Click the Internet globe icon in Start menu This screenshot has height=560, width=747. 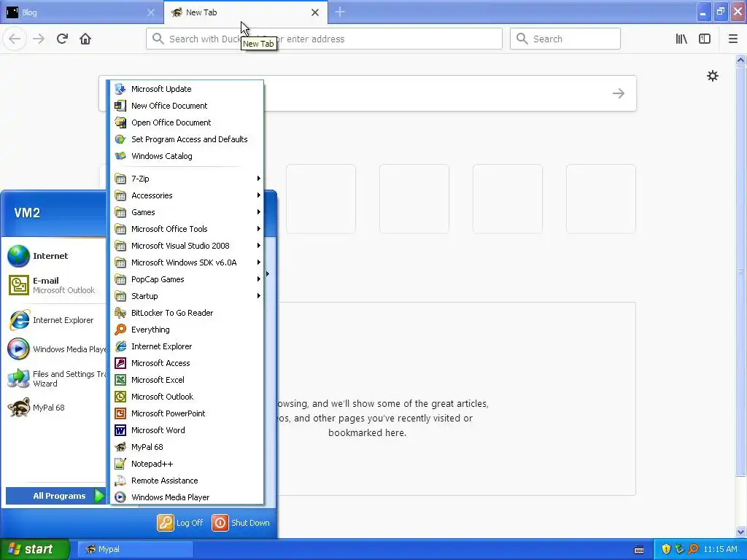[18, 256]
